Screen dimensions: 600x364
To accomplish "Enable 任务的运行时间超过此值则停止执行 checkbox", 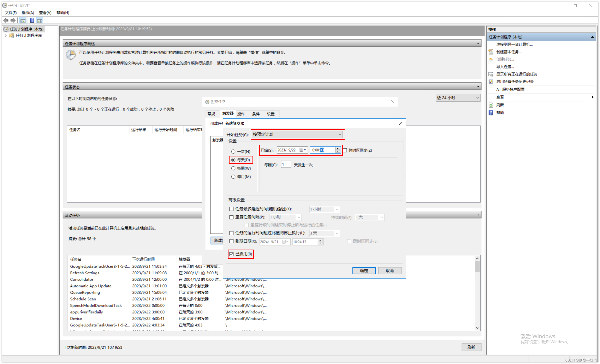I will pyautogui.click(x=231, y=233).
